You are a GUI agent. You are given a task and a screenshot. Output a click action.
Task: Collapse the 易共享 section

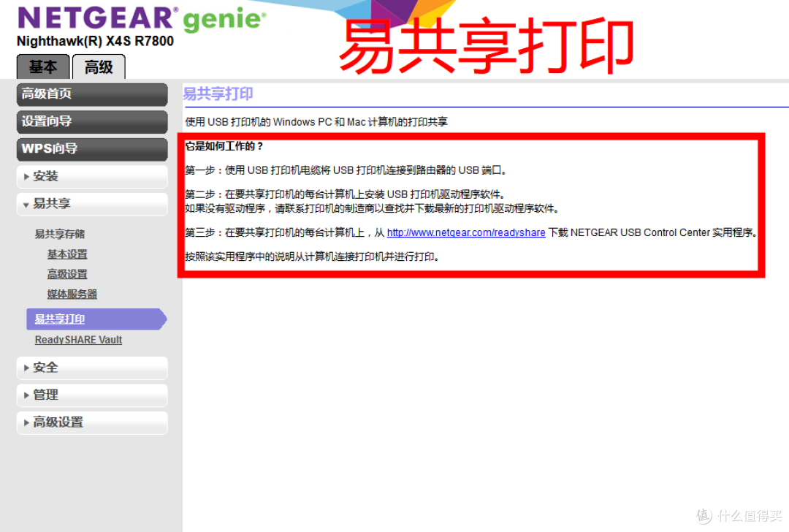click(x=92, y=204)
